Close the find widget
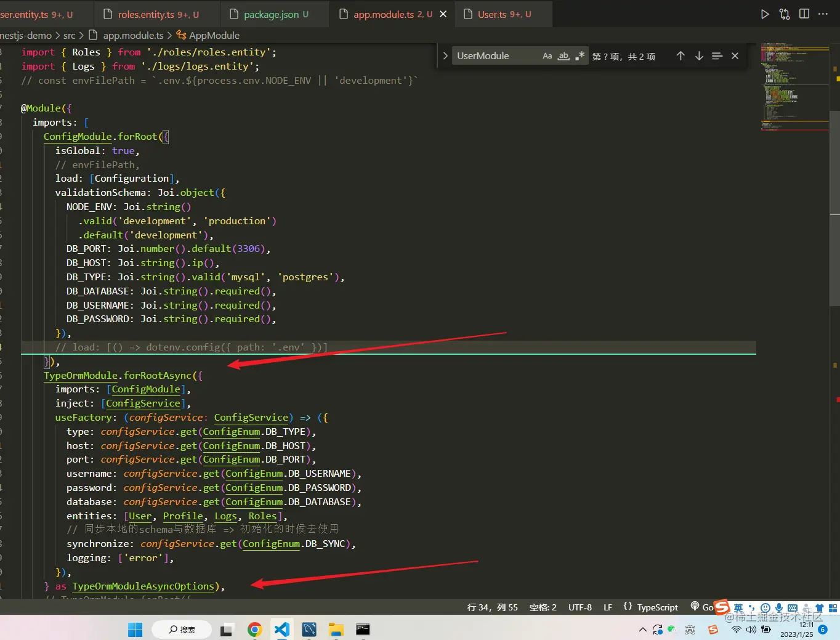Viewport: 840px width, 640px height. (x=735, y=56)
